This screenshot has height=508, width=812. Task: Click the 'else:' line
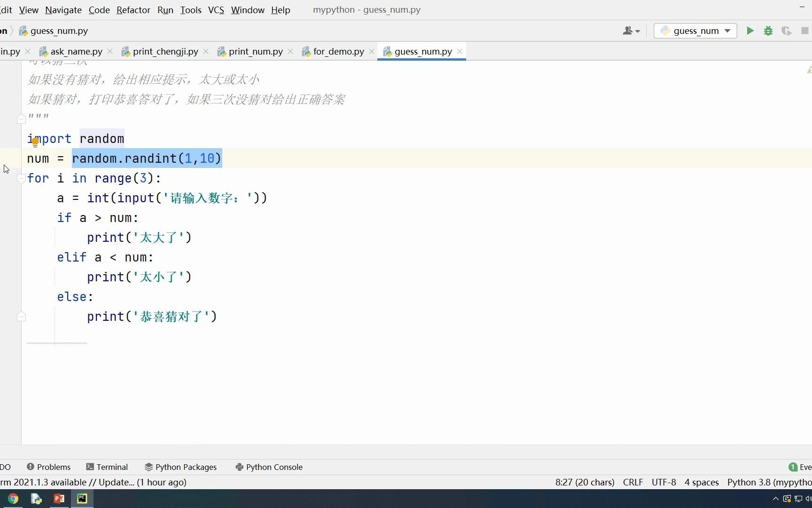pos(75,297)
